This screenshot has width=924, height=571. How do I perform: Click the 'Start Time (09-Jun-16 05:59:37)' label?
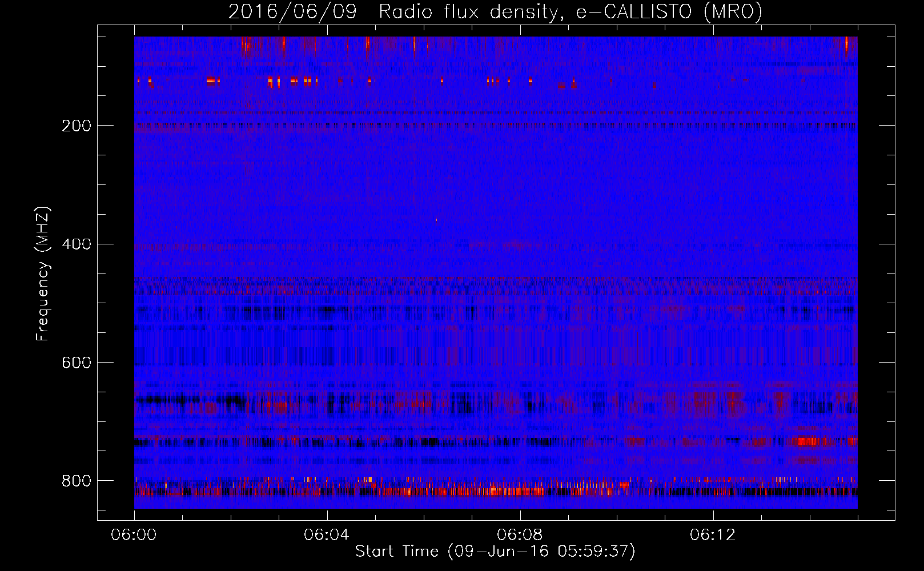(495, 552)
